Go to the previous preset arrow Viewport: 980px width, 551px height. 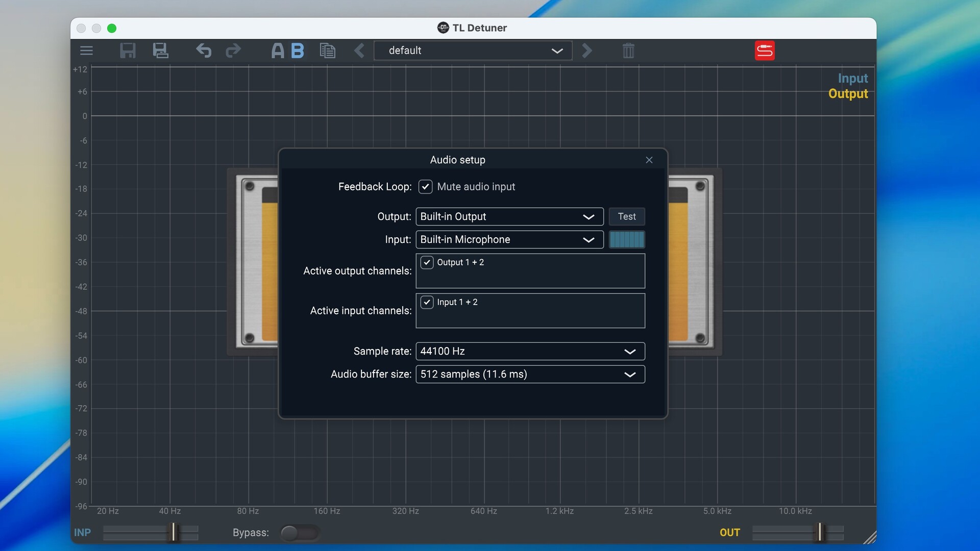[x=359, y=51]
